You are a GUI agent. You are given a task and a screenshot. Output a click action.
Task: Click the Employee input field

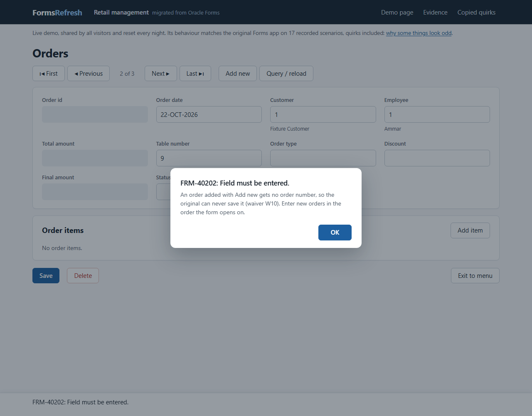(437, 114)
